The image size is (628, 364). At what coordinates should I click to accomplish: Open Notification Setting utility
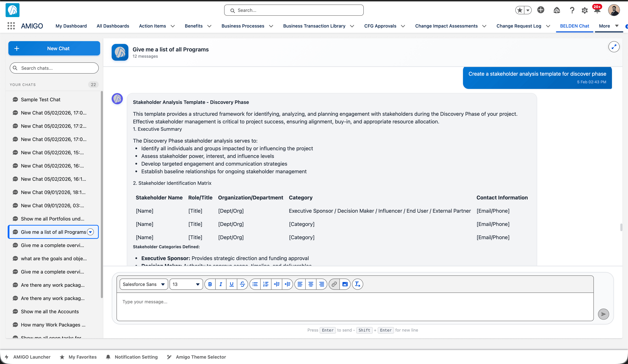coord(132,357)
